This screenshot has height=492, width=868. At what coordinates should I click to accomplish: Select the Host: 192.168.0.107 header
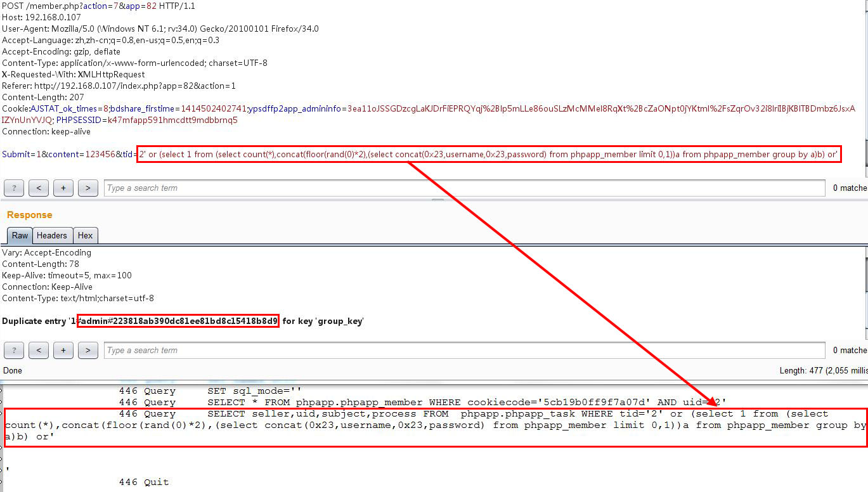42,17
